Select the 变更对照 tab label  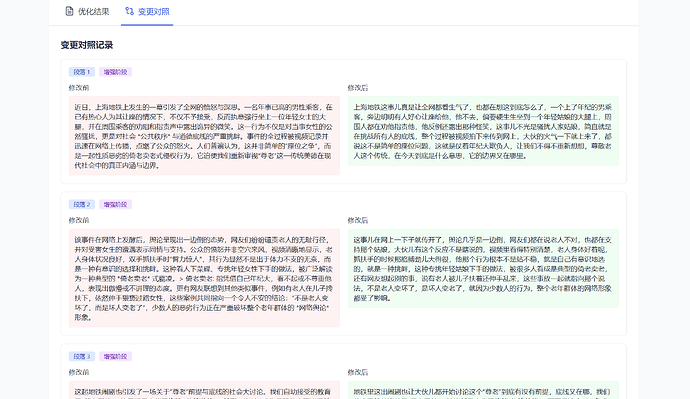[x=154, y=11]
